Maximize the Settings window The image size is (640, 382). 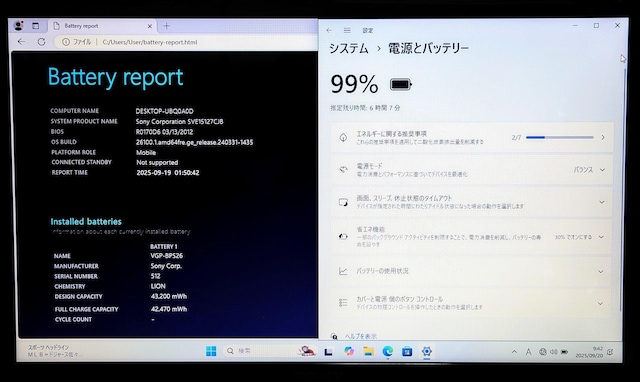[596, 25]
